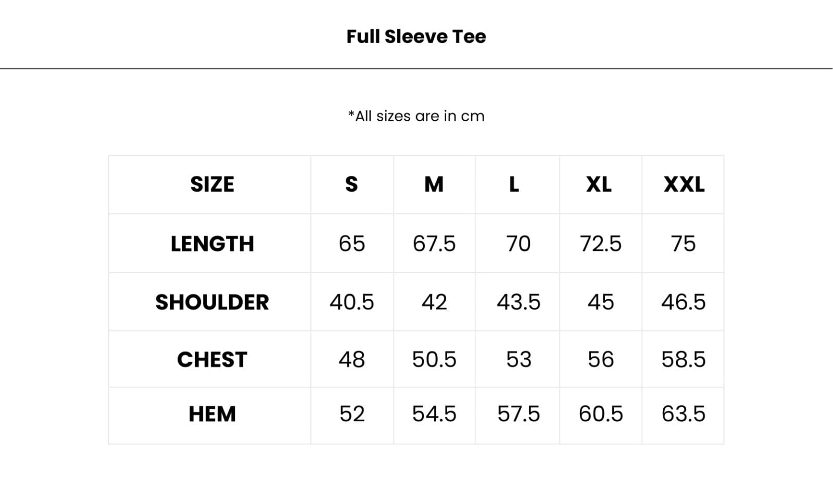Click the Full Sleeve Tee title
Image resolution: width=833 pixels, height=504 pixels.
[x=416, y=36]
